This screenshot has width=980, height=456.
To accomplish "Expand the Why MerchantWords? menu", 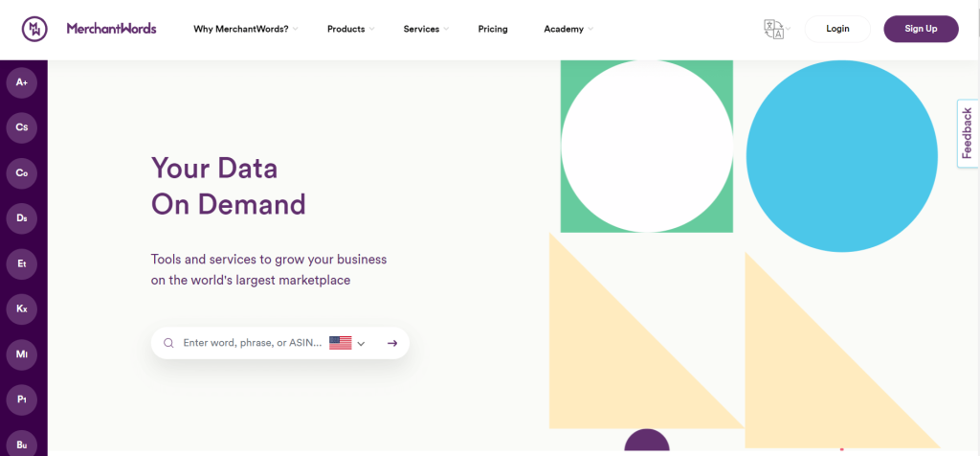I will 246,29.
